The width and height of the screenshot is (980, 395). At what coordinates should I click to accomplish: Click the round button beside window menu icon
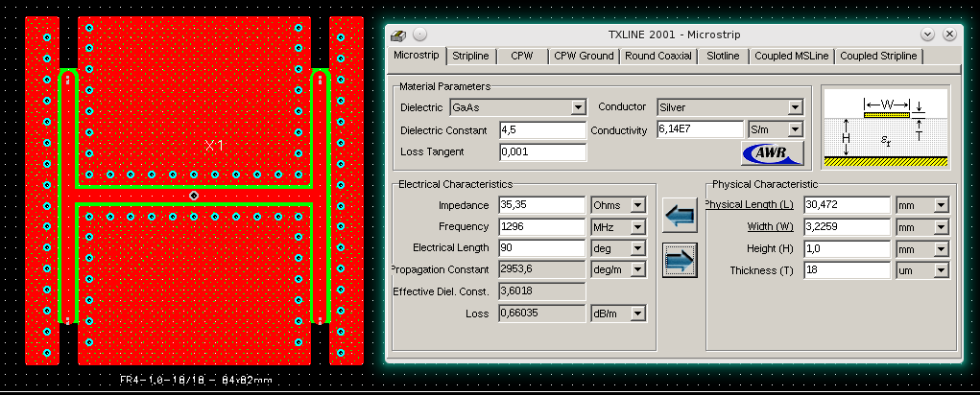(x=420, y=35)
